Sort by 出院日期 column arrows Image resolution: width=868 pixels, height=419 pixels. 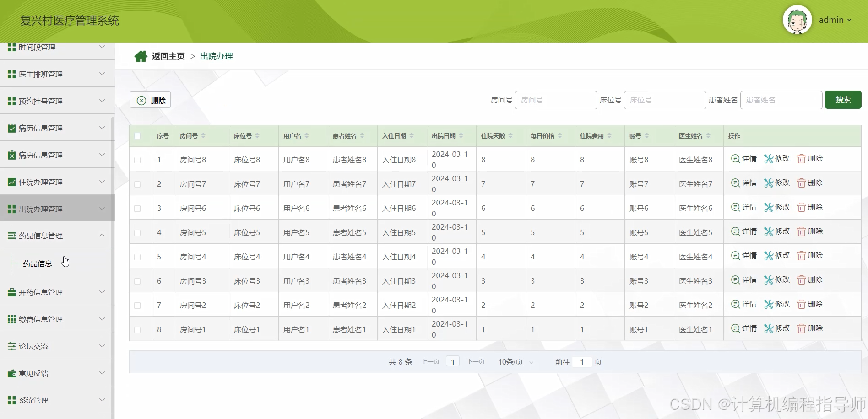[x=461, y=136]
